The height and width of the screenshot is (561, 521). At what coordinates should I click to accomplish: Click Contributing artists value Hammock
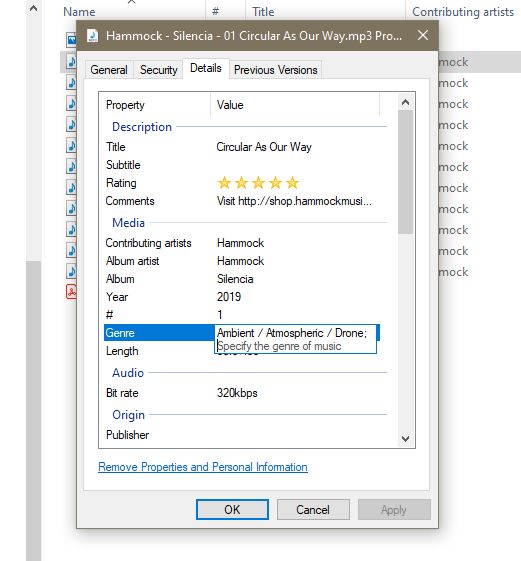pos(240,243)
